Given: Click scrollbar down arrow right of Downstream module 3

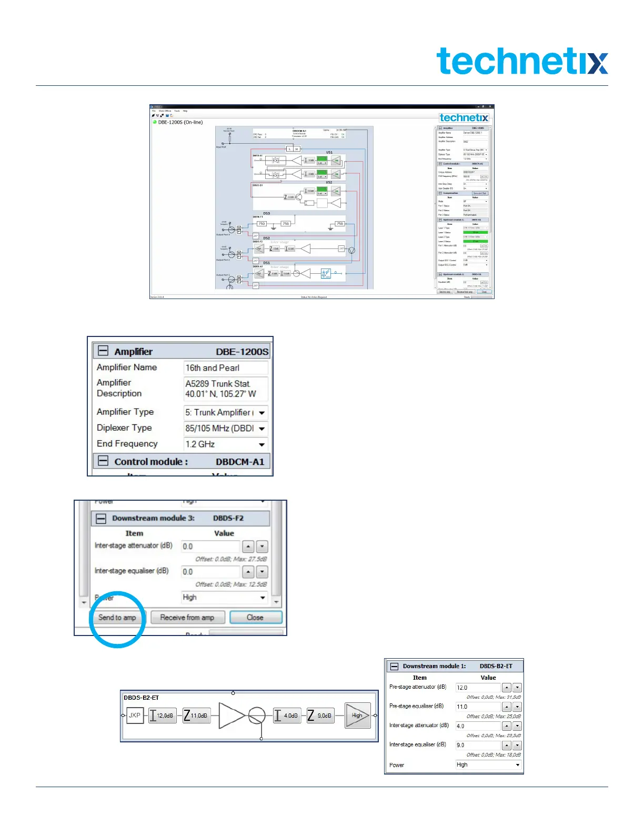Looking at the screenshot, I should [x=276, y=602].
